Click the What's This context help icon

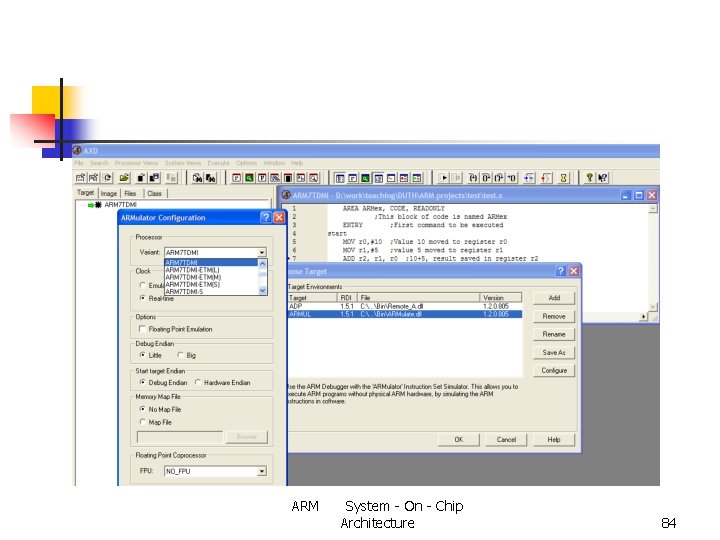click(602, 178)
